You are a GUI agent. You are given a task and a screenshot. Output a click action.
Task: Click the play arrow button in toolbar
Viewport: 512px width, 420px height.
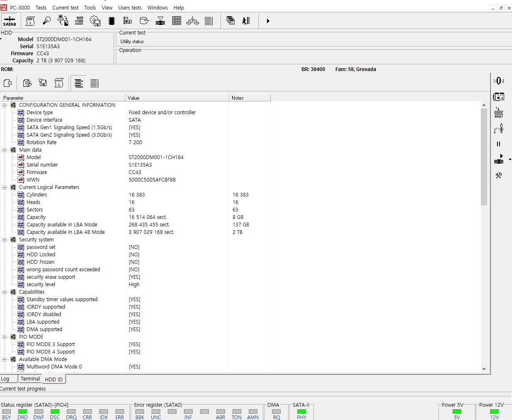pyautogui.click(x=268, y=21)
